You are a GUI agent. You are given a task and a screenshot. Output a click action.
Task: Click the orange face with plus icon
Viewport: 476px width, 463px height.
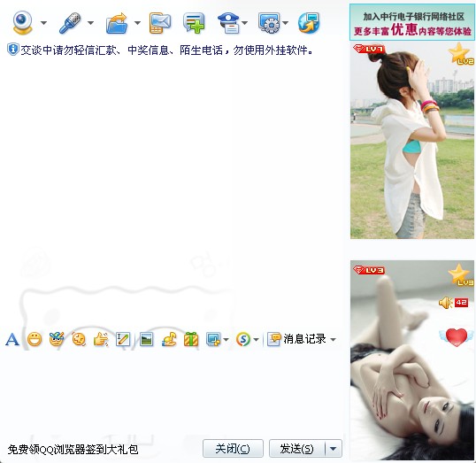tap(79, 339)
